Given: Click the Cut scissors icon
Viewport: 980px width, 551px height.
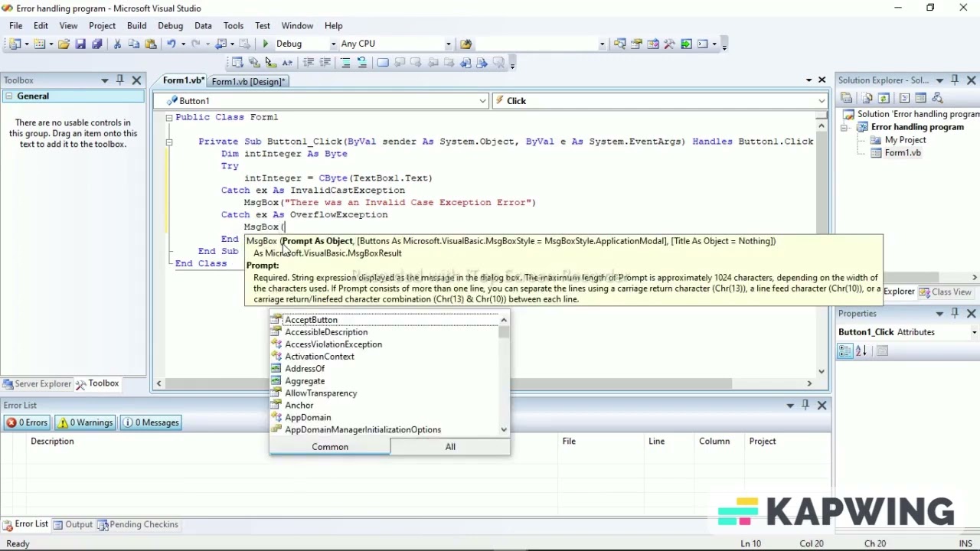Looking at the screenshot, I should point(117,44).
